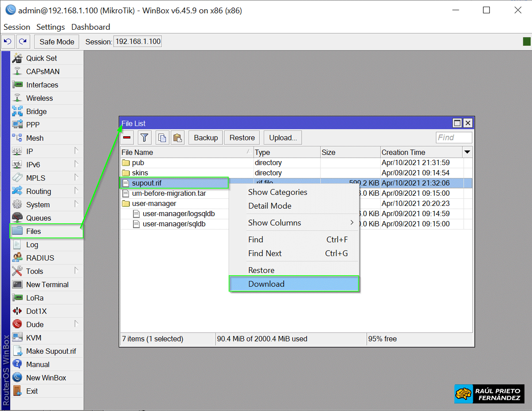Click the Find input field
The width and height of the screenshot is (532, 411).
coord(454,138)
